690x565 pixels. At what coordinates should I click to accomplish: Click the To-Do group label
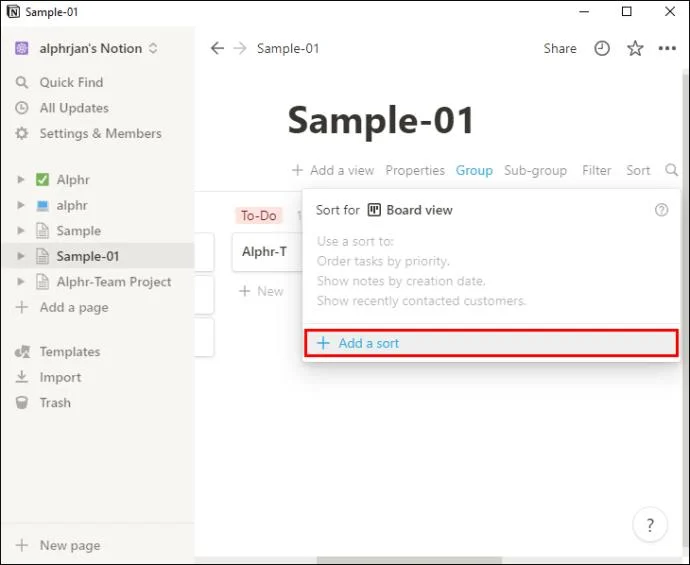pyautogui.click(x=258, y=216)
